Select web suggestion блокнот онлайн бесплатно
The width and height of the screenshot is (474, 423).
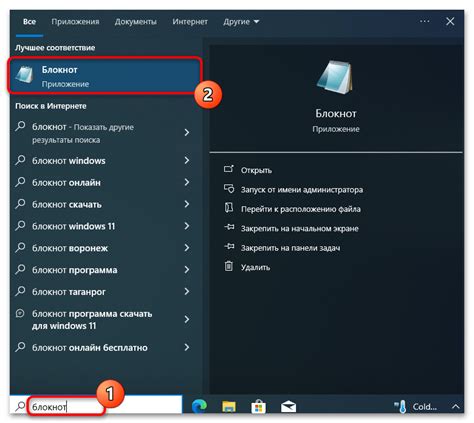pos(90,348)
